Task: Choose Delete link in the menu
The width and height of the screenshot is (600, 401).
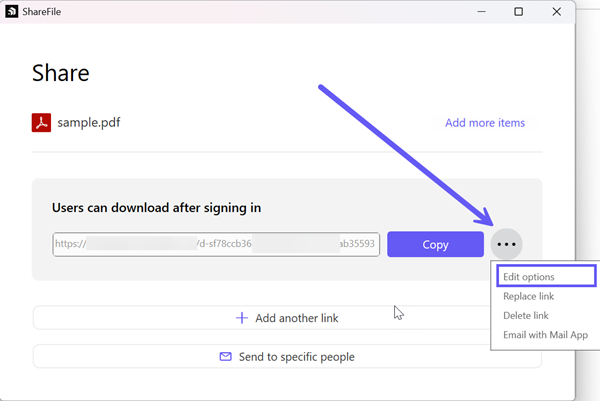Action: (x=526, y=315)
